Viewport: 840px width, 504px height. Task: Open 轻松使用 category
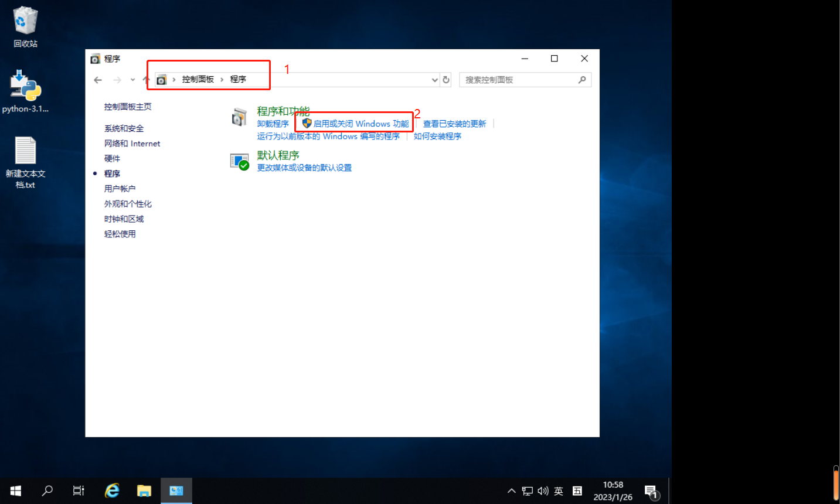coord(120,234)
